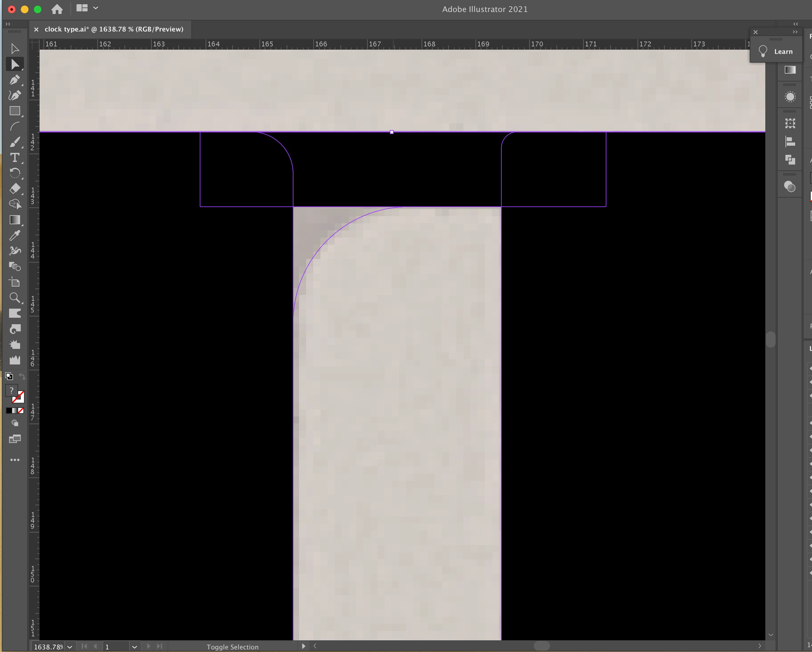The width and height of the screenshot is (812, 652).
Task: Choose the Eraser tool
Action: 15,189
